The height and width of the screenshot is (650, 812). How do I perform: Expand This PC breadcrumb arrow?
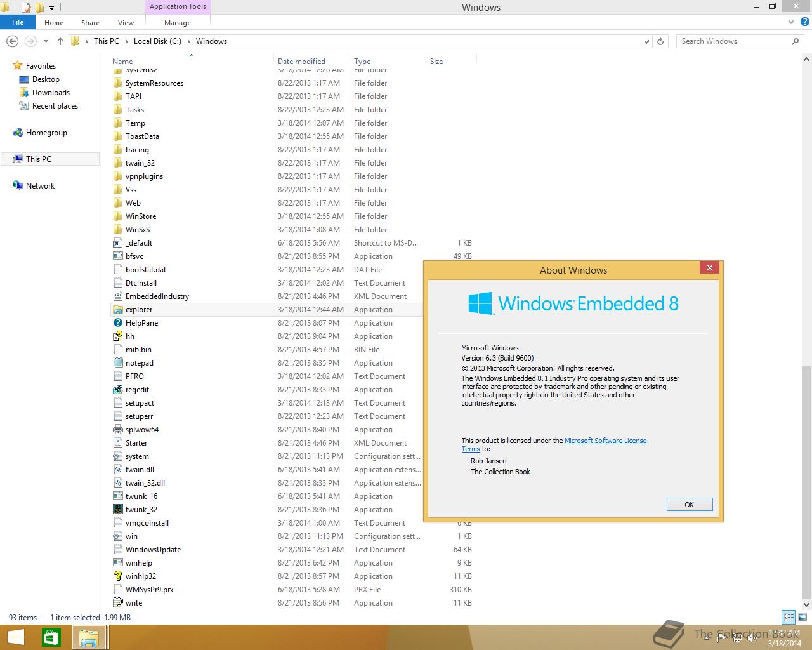(x=126, y=41)
